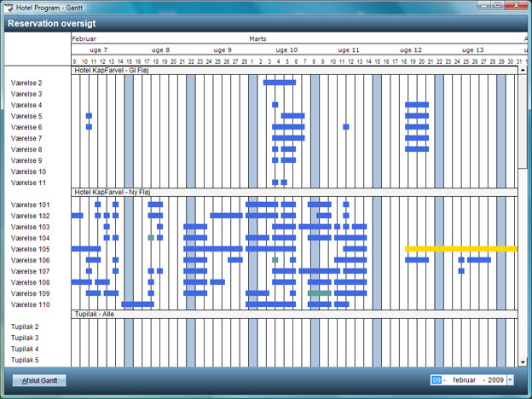Click the Afslut Gantt button

39,379
